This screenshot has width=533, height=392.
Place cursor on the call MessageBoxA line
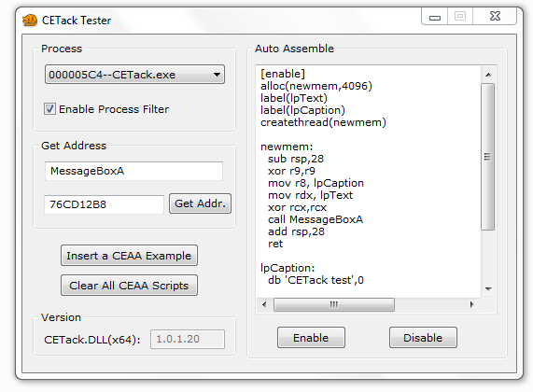click(316, 219)
